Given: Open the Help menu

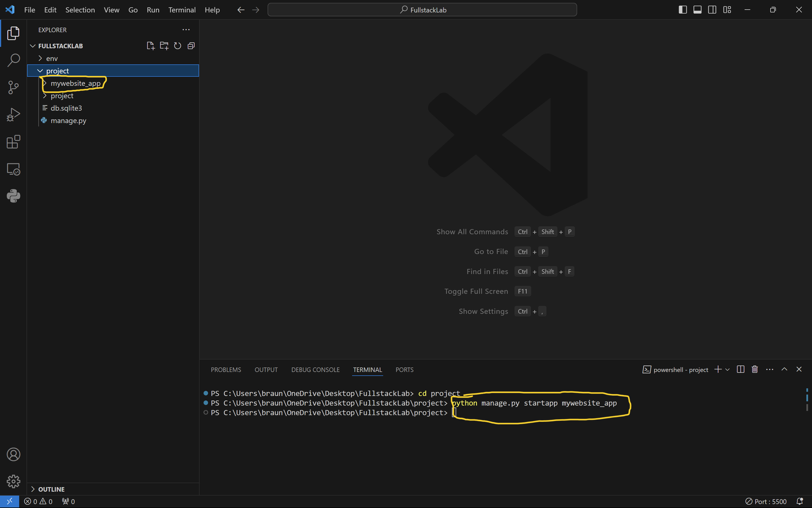Looking at the screenshot, I should click(x=212, y=10).
